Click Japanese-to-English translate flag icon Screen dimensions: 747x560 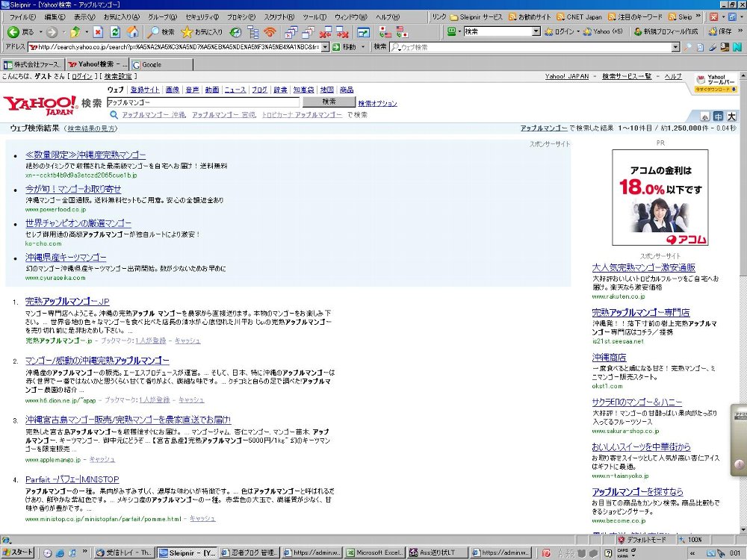pos(385,32)
